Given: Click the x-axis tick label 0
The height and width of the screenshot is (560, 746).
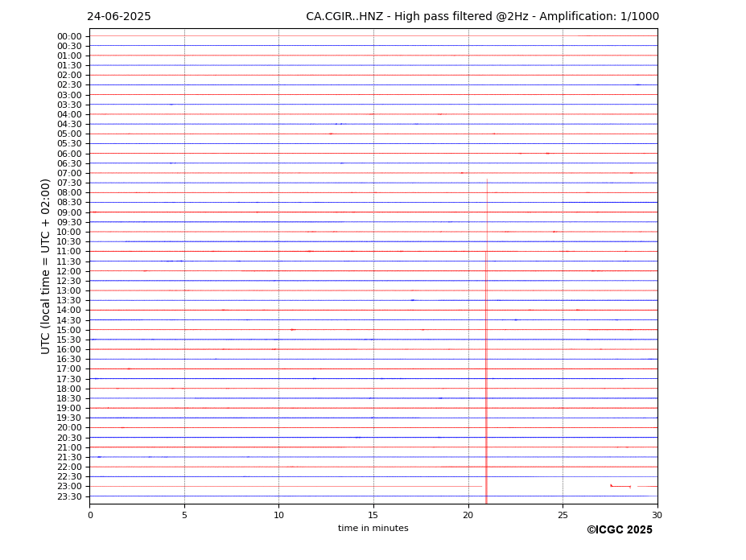Looking at the screenshot, I should [x=90, y=515].
